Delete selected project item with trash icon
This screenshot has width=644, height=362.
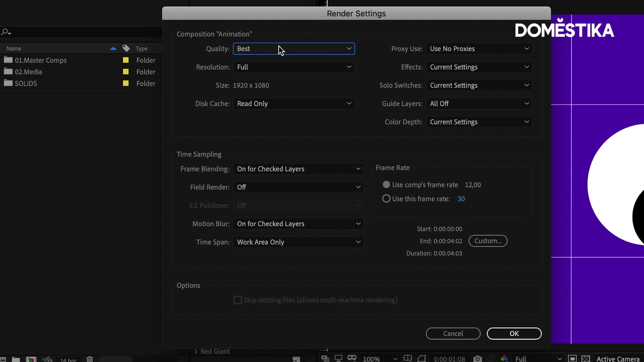(90, 359)
